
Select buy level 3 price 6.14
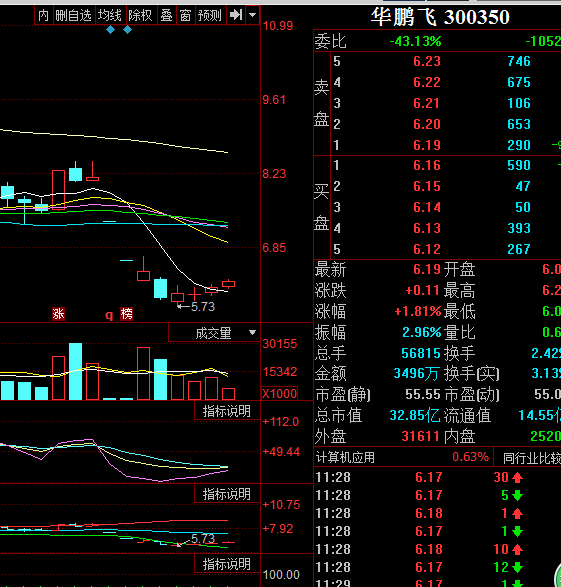[427, 207]
